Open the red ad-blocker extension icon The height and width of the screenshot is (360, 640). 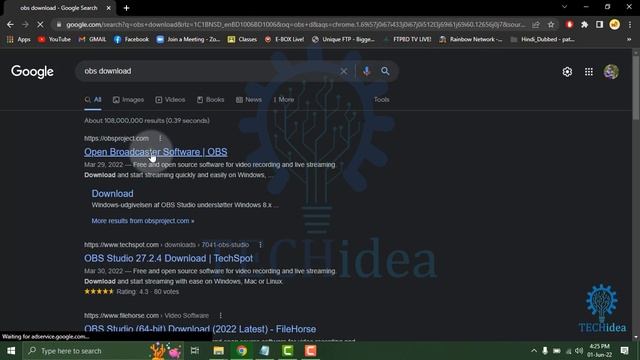569,24
